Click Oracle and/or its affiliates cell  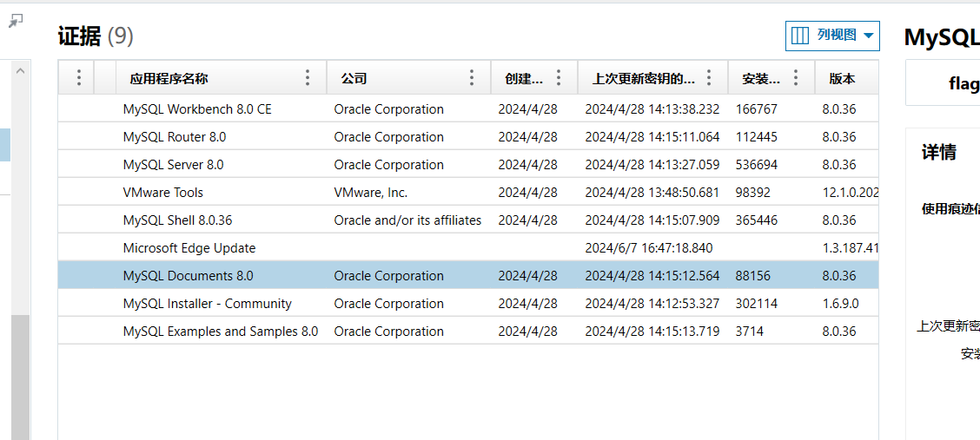point(407,220)
